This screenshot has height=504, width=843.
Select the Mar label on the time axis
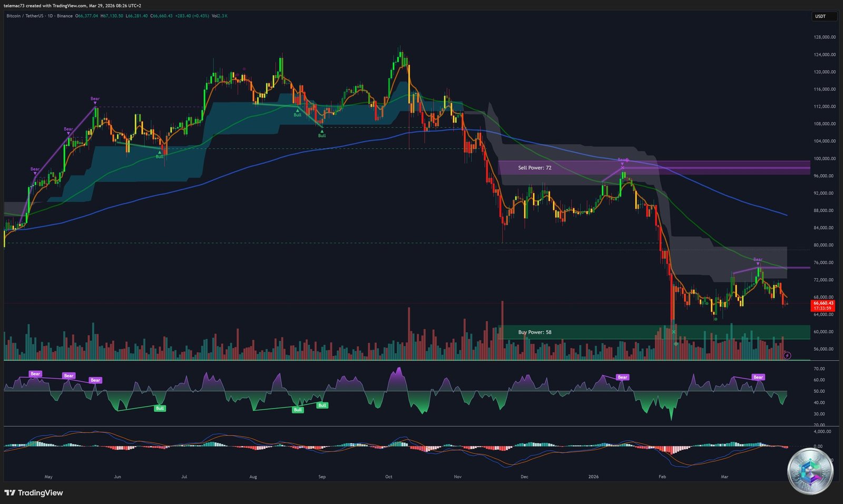[x=724, y=476]
